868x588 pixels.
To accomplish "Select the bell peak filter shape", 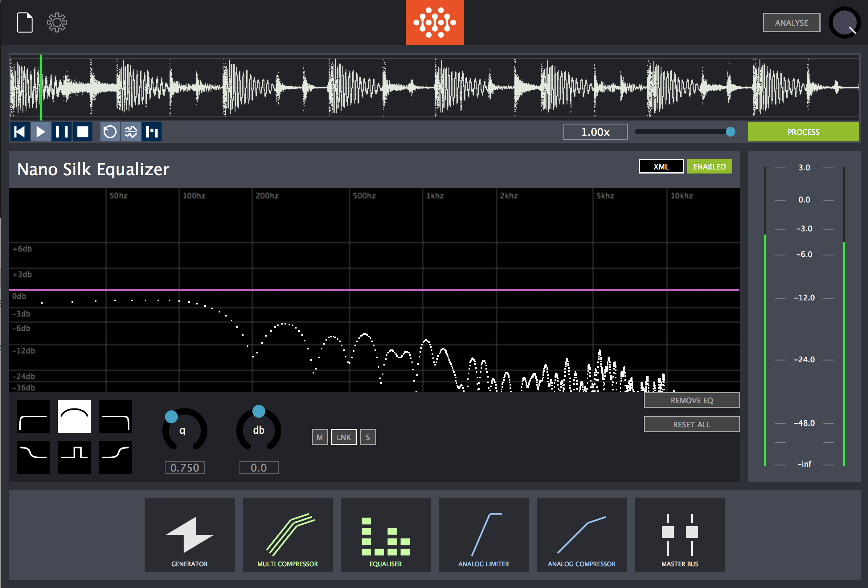I will 74,416.
